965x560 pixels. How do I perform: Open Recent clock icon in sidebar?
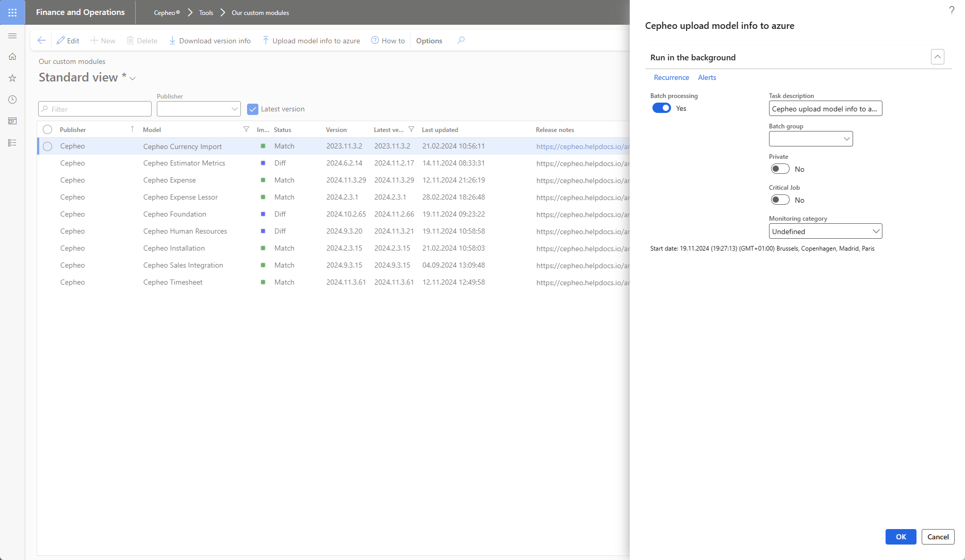coord(12,100)
